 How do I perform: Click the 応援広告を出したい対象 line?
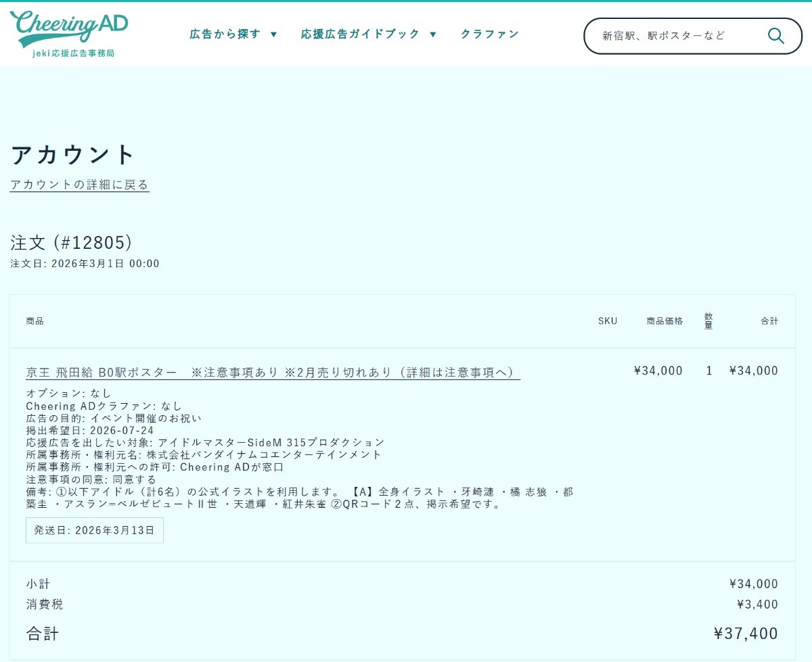(x=205, y=442)
